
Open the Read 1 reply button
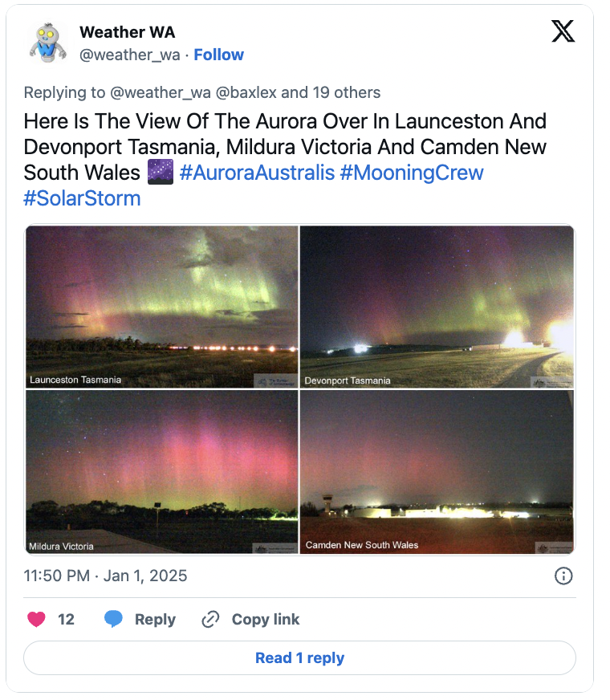coord(299,658)
